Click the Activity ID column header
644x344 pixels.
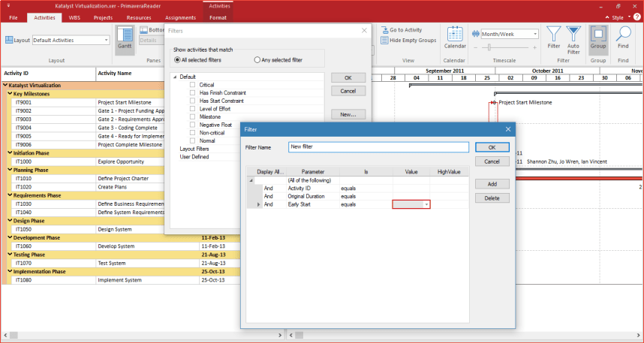pyautogui.click(x=48, y=73)
